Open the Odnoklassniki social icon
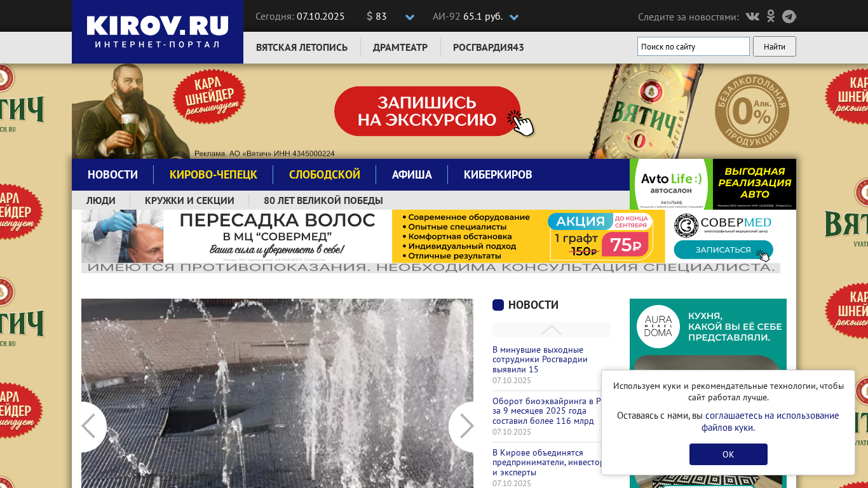868x488 pixels. tap(771, 17)
